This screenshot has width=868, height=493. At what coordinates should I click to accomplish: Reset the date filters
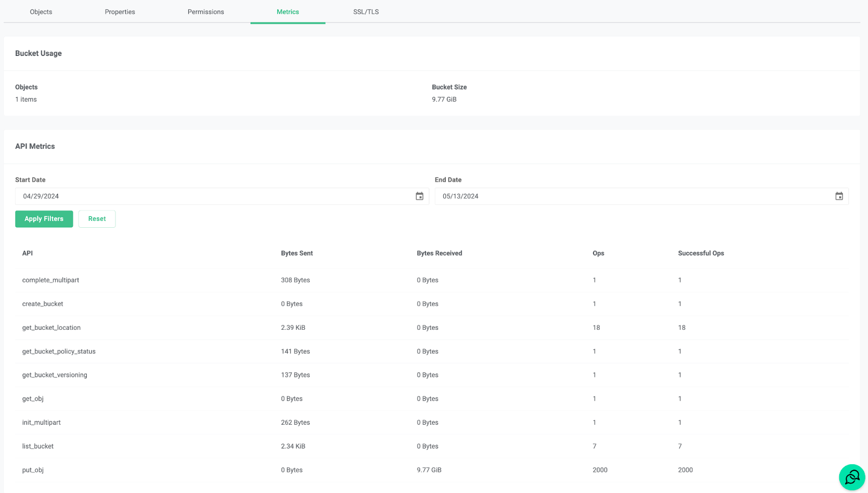click(x=97, y=219)
